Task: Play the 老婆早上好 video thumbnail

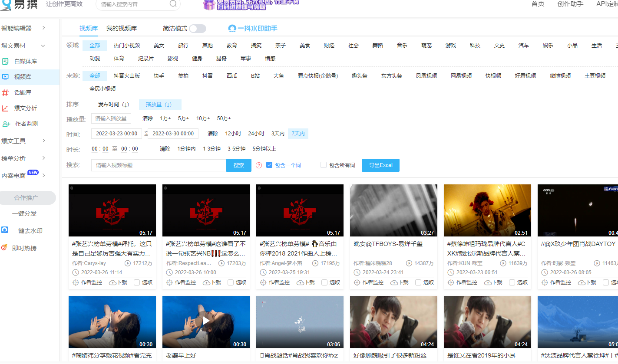Action: (x=206, y=322)
